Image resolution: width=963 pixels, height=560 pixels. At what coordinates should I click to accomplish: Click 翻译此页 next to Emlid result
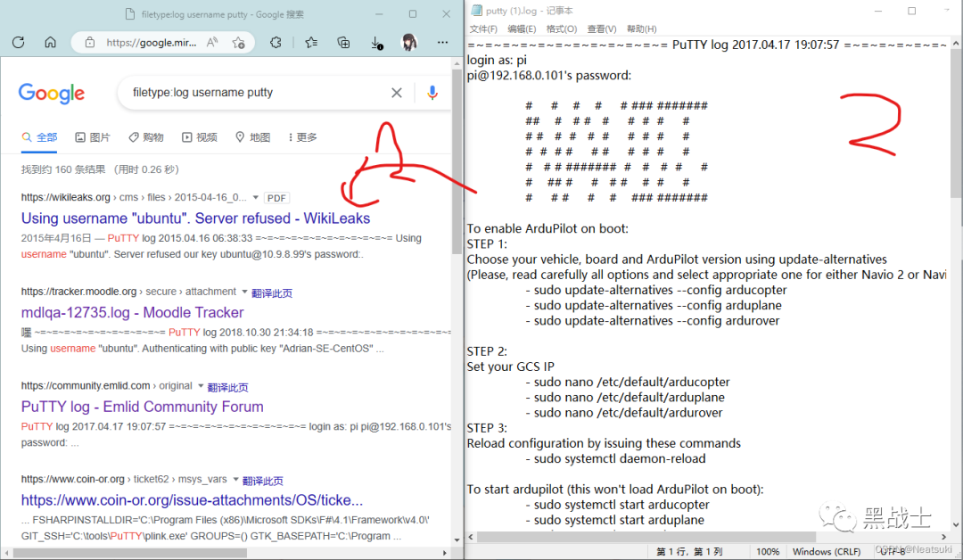click(228, 388)
